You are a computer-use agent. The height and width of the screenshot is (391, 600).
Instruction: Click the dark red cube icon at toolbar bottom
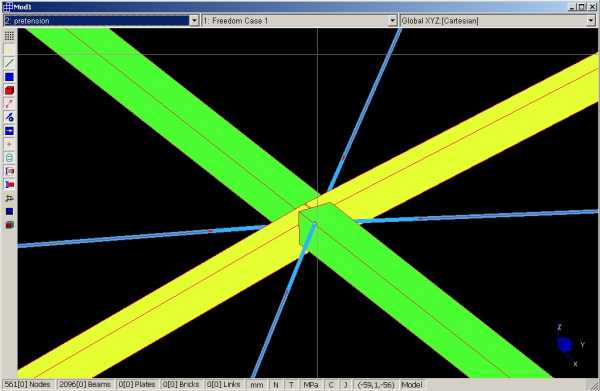[9, 225]
